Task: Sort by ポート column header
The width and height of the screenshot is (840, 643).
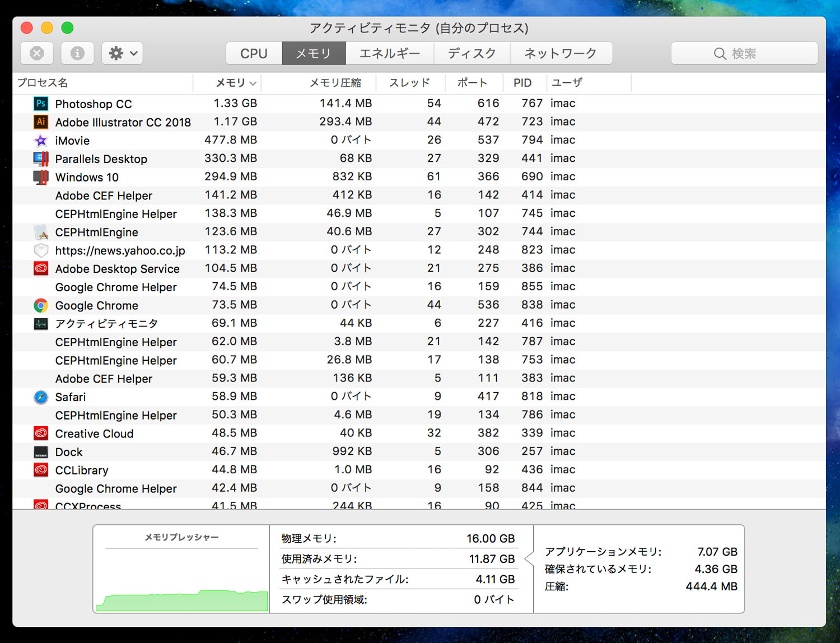Action: pos(474,83)
